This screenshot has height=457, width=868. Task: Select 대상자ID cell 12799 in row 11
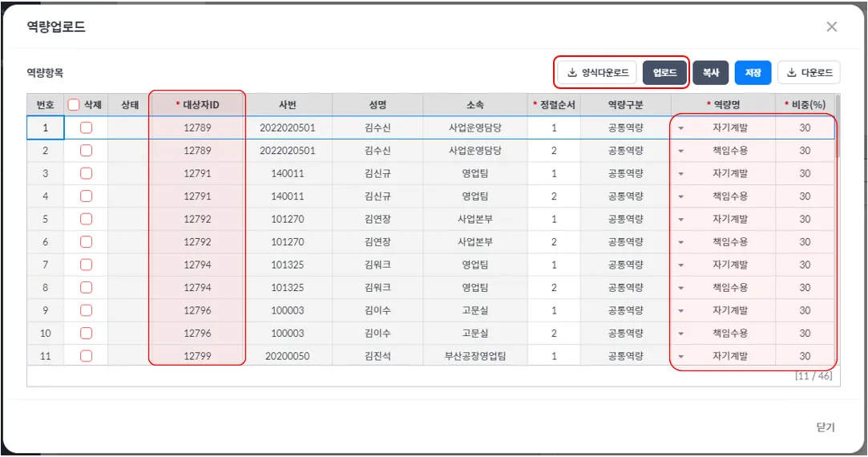click(198, 356)
